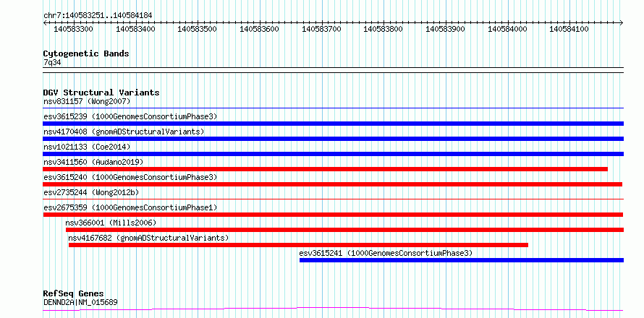The image size is (644, 318).
Task: Click the 7q34 band label
Action: [52, 62]
